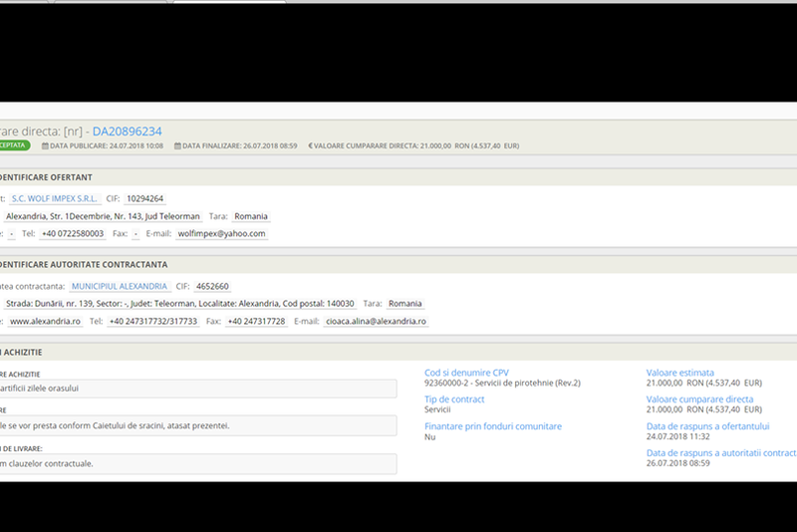Click the authority fax number +40 247317728
This screenshot has height=532, width=797.
pos(256,321)
